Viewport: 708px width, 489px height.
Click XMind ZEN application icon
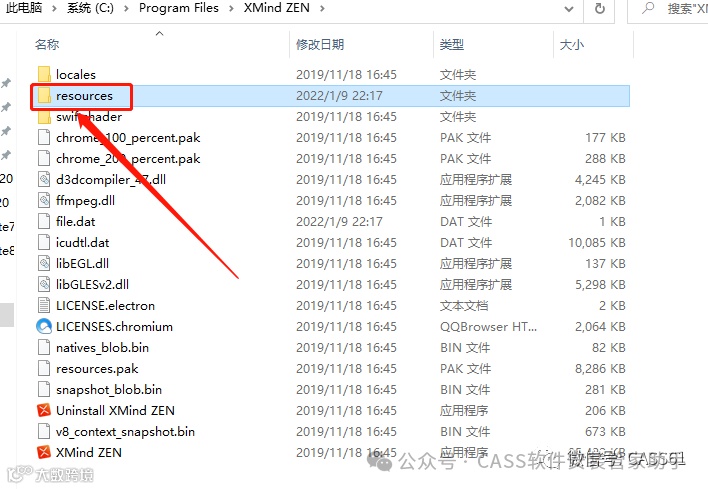point(44,452)
